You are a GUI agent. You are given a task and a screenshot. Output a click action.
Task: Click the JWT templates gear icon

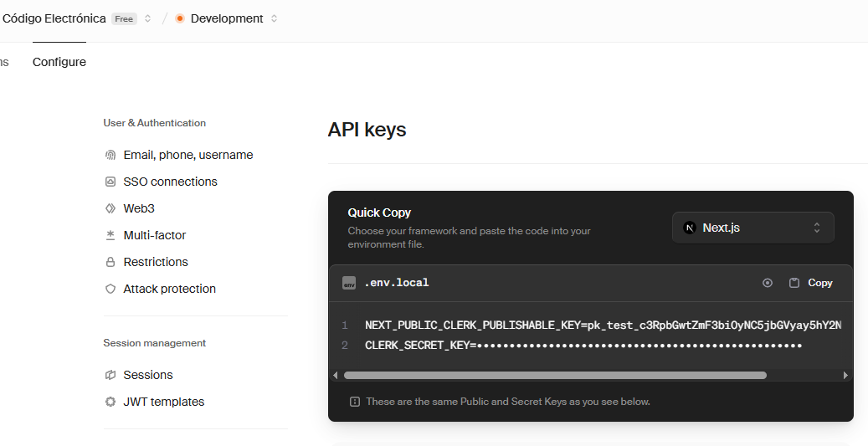[110, 402]
